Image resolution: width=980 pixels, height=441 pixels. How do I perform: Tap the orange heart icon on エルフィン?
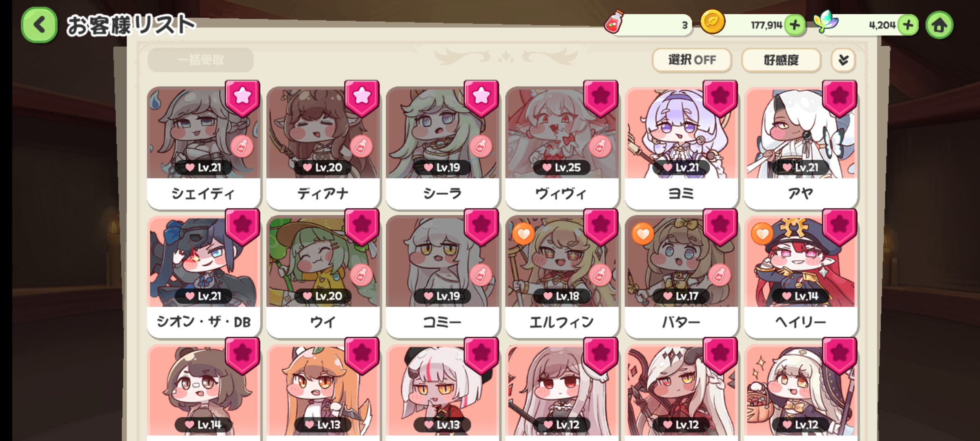pos(523,234)
